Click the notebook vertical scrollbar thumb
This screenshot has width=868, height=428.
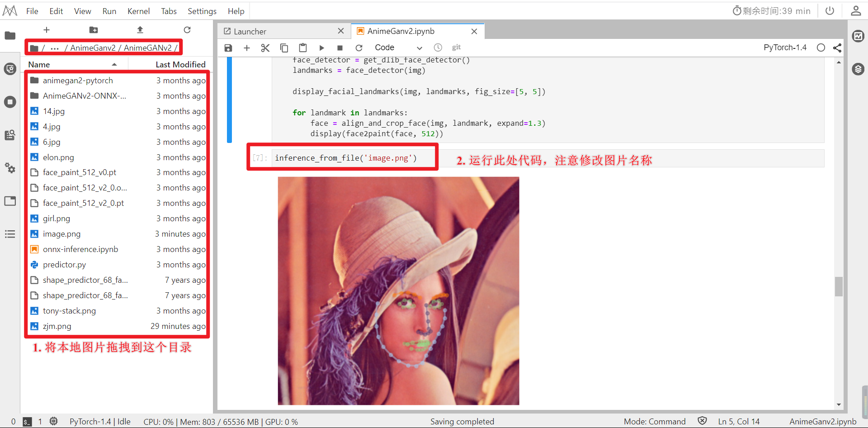tap(839, 286)
